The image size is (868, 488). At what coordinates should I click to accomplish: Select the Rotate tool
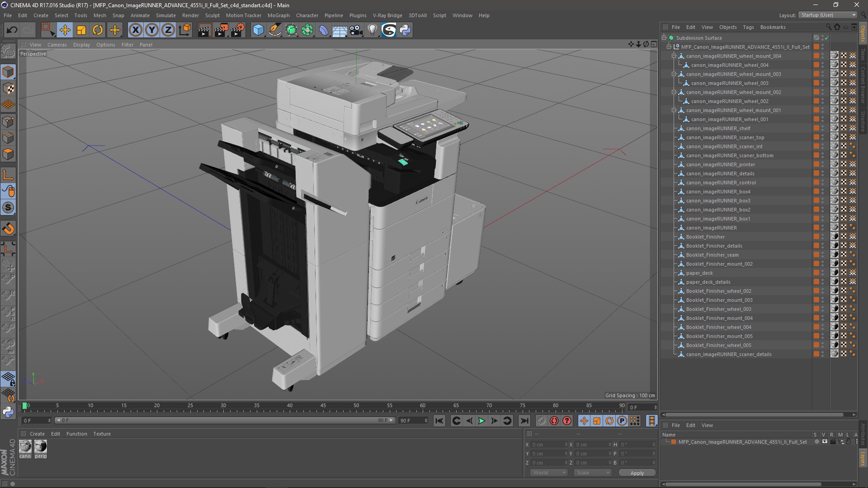coord(98,30)
